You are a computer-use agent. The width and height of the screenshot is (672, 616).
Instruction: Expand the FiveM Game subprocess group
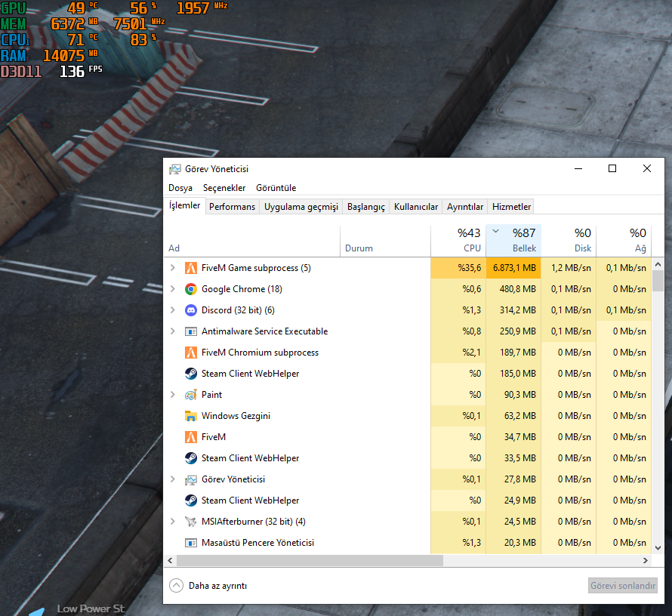coord(173,268)
